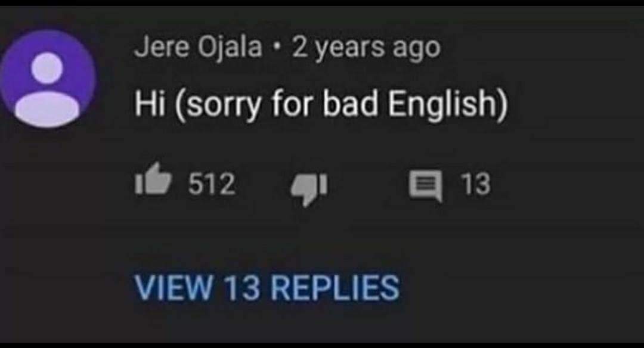Dislike the comment with the thumbs-down icon
The height and width of the screenshot is (348, 644).
309,188
